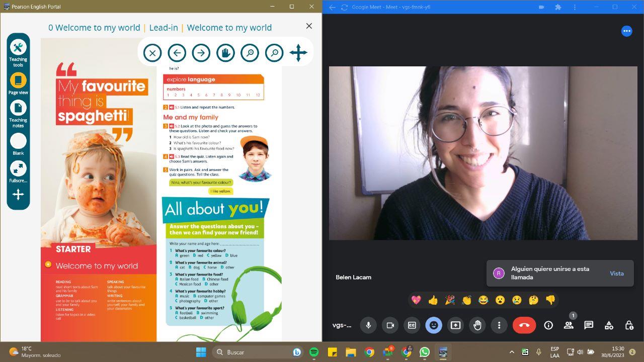Click the 0 Welcome to my world breadcrumb
Screen dimensions: 644x362
point(94,28)
